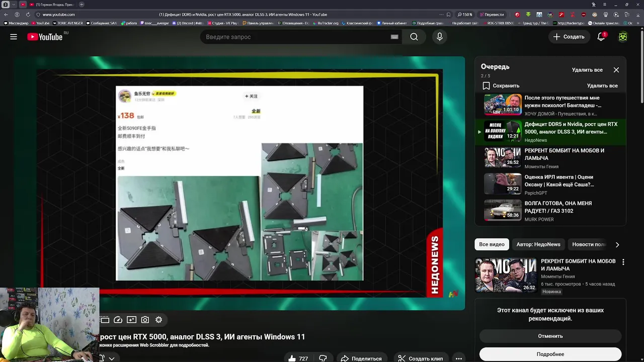Click Удалить все next to Сохранить
Screen dimensions: 644x362
(x=602, y=85)
